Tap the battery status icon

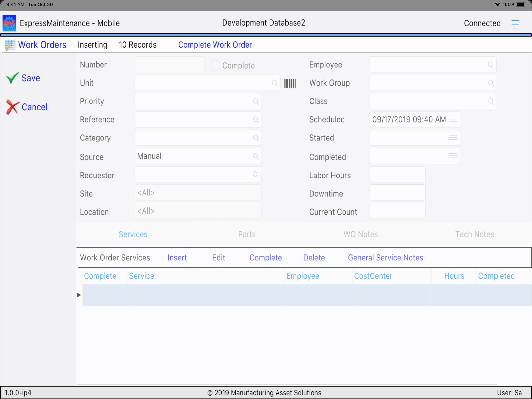tap(521, 4)
